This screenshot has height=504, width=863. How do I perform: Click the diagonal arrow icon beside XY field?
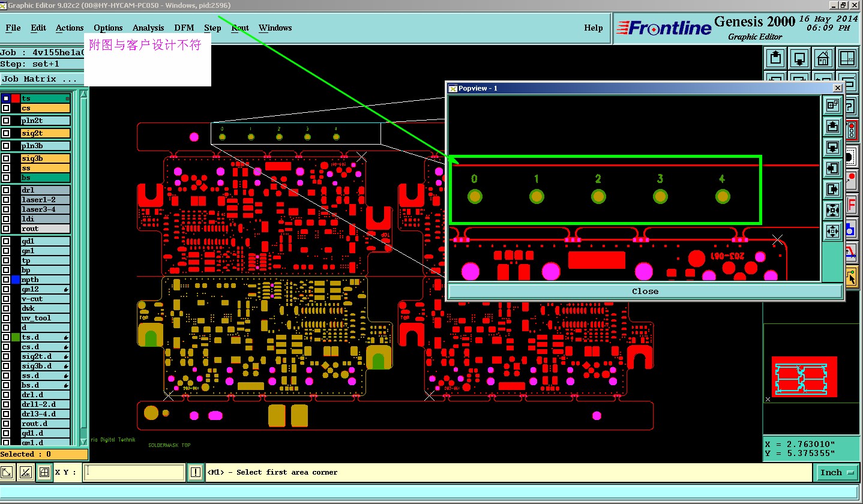point(7,472)
